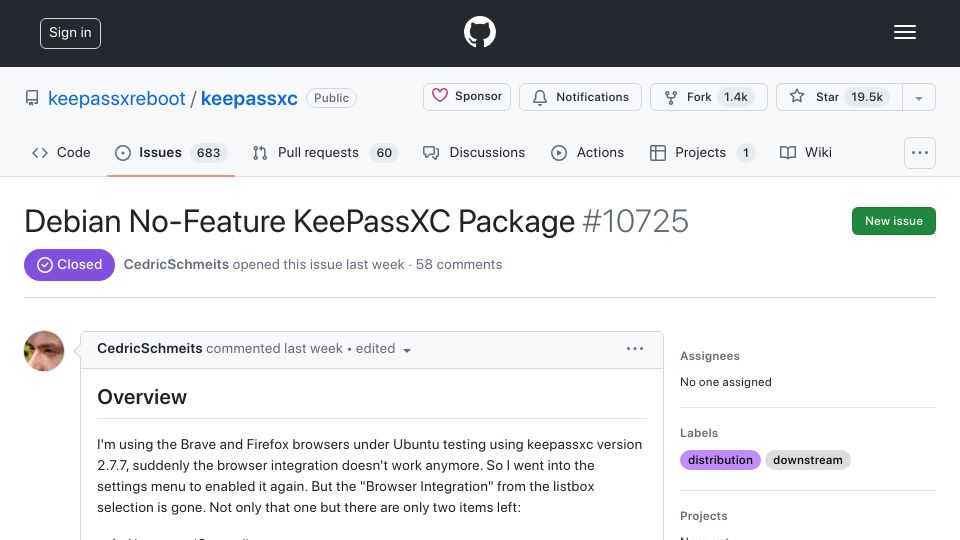960x540 pixels.
Task: Click the Sponsor heart icon
Action: pos(440,96)
